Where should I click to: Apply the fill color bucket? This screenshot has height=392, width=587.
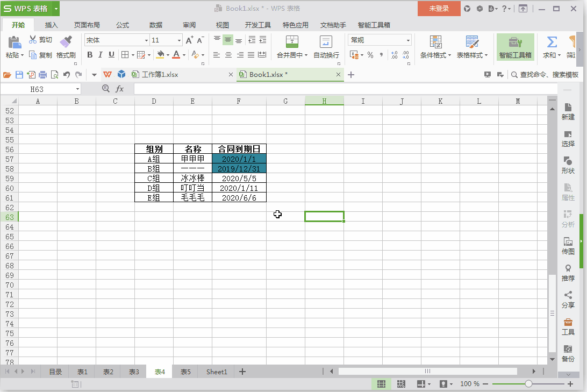[x=160, y=55]
